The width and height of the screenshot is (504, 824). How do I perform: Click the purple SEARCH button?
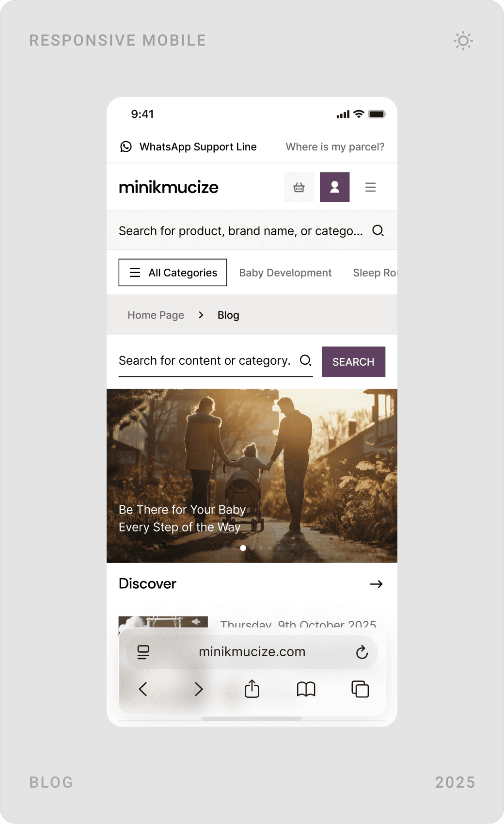354,362
